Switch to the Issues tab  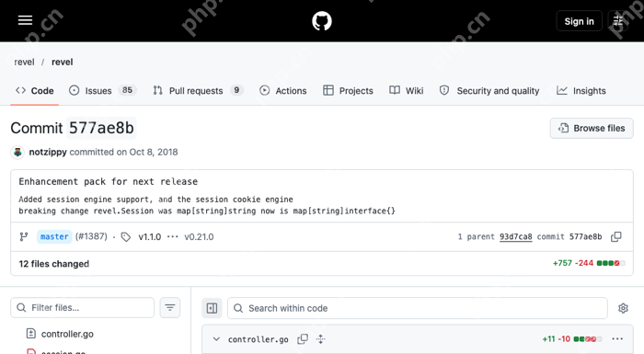click(103, 91)
